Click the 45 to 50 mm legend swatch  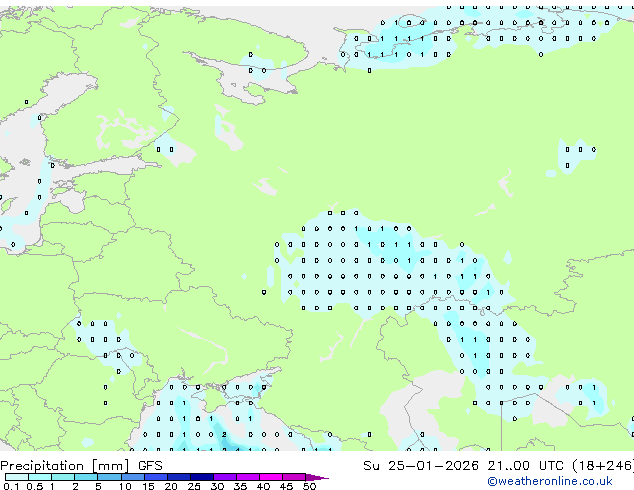(294, 477)
